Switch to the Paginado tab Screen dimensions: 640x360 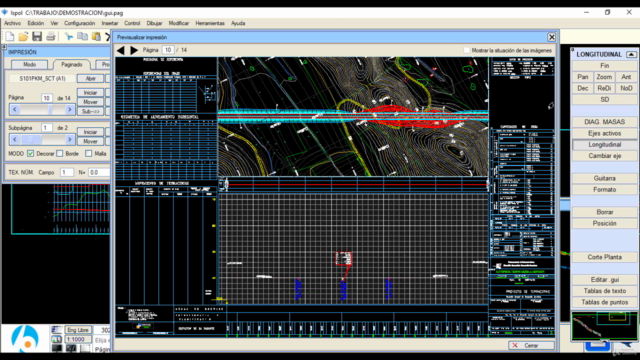click(x=72, y=64)
